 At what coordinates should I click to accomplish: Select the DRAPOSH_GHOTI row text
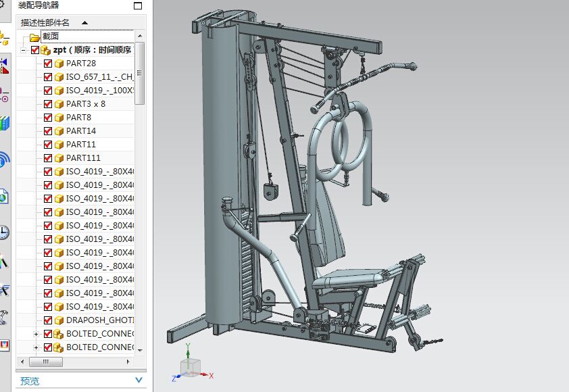(100, 320)
